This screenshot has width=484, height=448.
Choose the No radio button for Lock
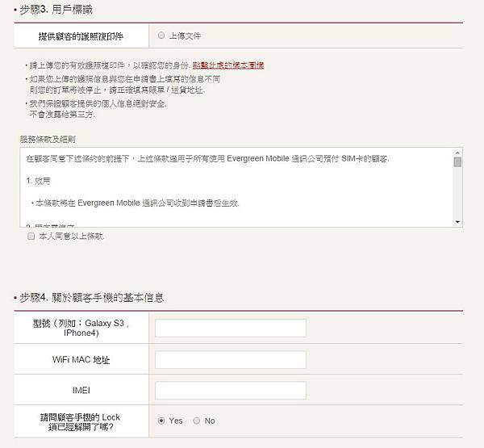point(197,421)
